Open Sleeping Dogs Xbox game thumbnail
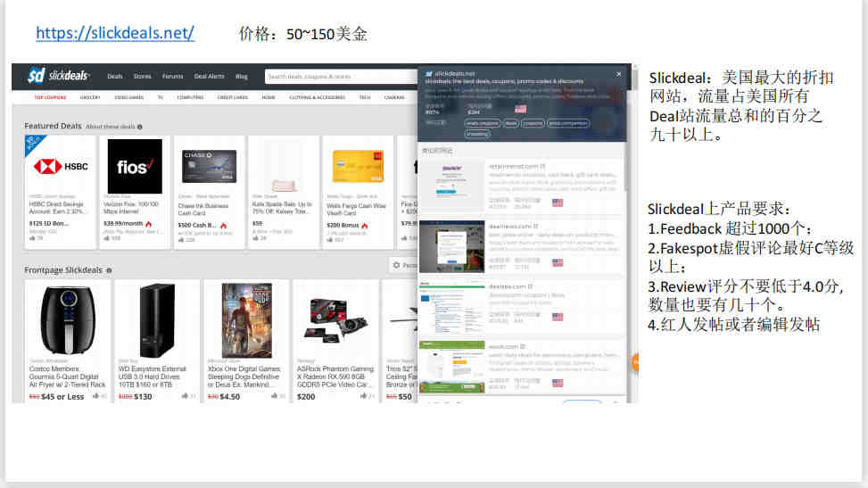Screen dimensions: 868x488 pos(247,320)
